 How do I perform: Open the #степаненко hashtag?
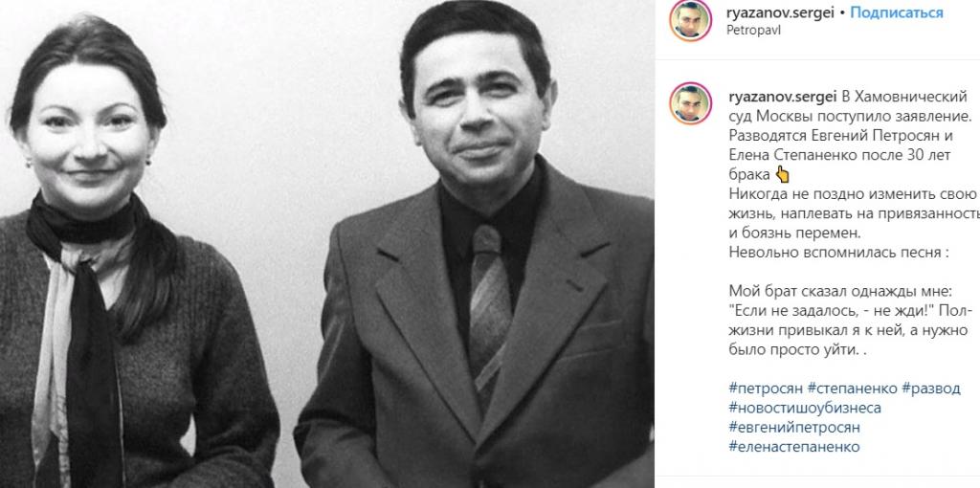pyautogui.click(x=852, y=388)
